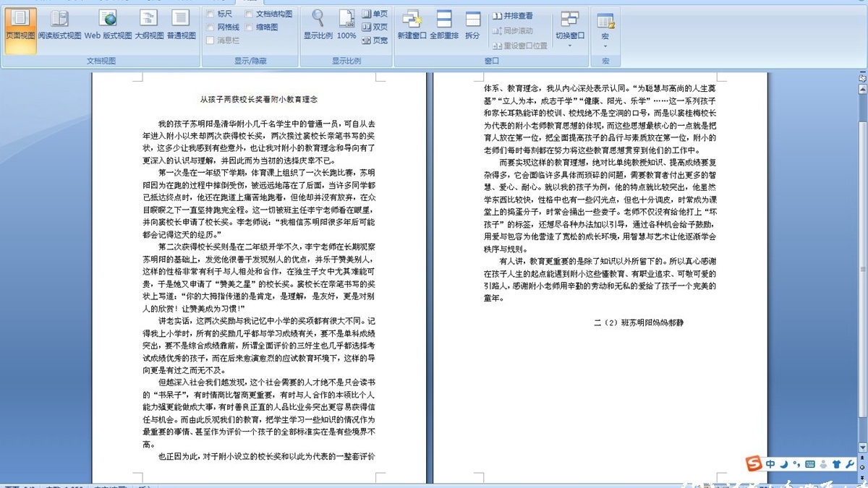Open Sogou soft keyboard icon
This screenshot has height=488, width=868.
[810, 463]
